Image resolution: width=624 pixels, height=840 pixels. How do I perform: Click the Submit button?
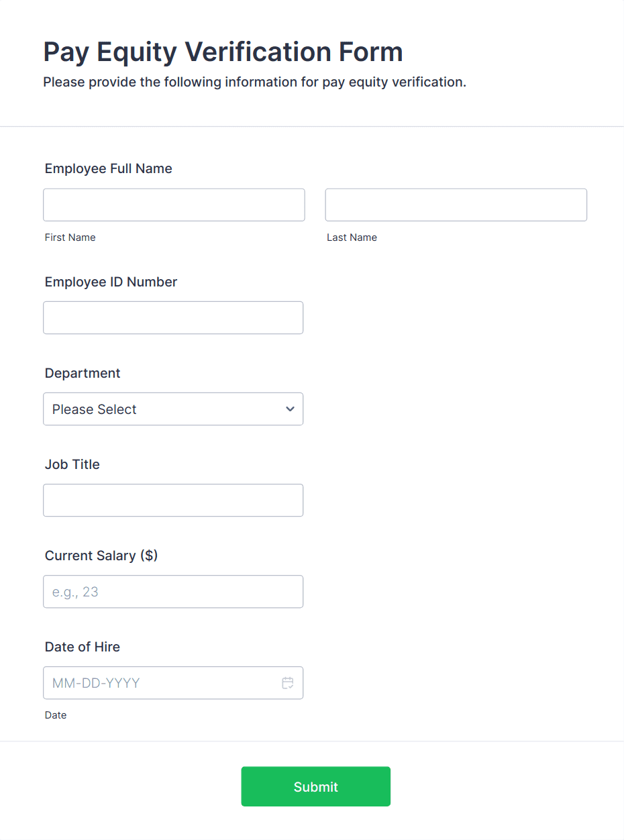click(x=315, y=786)
